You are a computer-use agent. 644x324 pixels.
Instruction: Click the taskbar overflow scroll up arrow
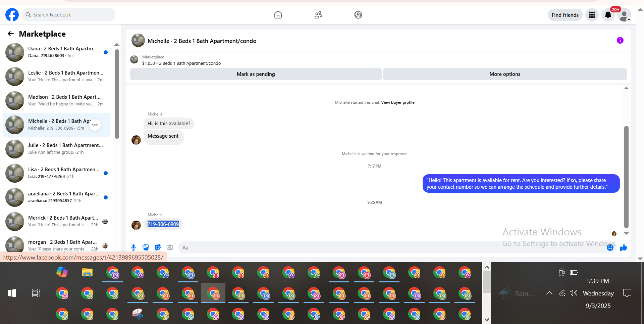[x=487, y=267]
